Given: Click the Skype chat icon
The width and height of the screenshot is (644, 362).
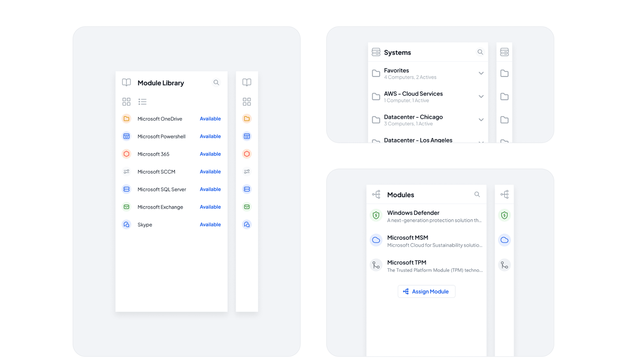Looking at the screenshot, I should pyautogui.click(x=126, y=225).
